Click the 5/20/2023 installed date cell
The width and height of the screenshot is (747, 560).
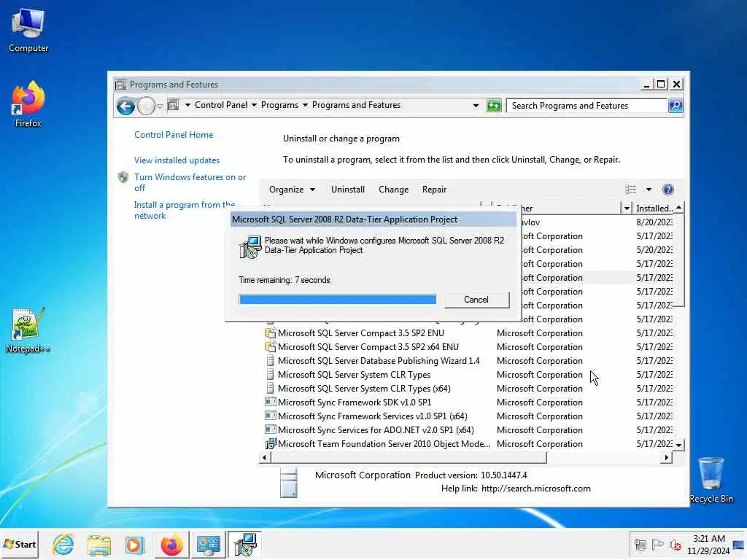(x=654, y=250)
